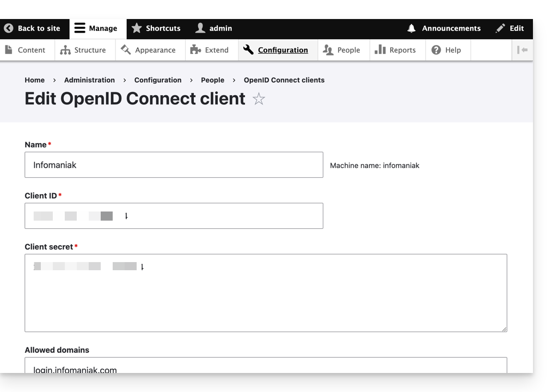Image resolution: width=552 pixels, height=392 pixels.
Task: Open the Reports menu
Action: [397, 50]
